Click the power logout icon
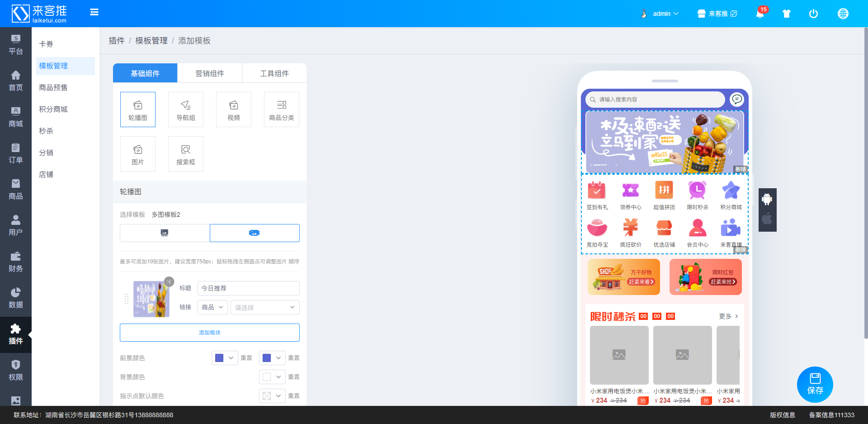Screen dimensions: 868x424 click(813, 14)
